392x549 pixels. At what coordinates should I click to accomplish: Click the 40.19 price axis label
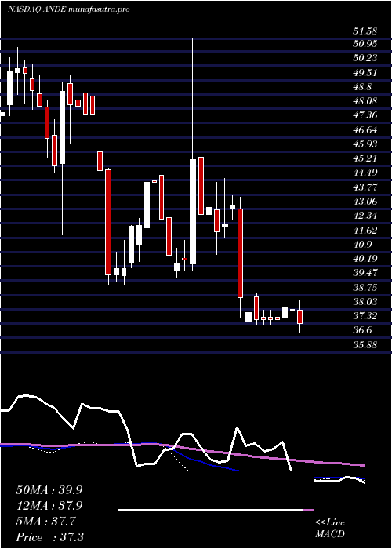(x=365, y=259)
